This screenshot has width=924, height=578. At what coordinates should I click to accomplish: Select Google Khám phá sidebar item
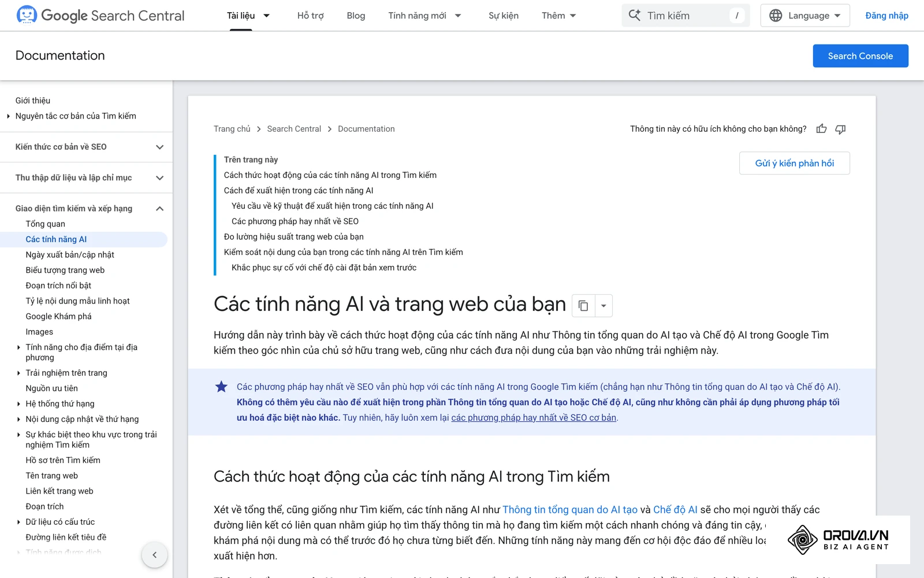pyautogui.click(x=58, y=316)
